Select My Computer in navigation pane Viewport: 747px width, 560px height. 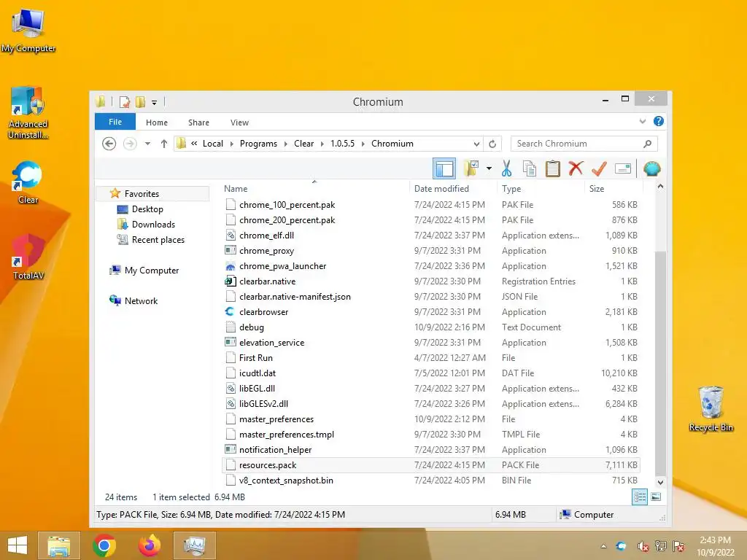coord(152,271)
